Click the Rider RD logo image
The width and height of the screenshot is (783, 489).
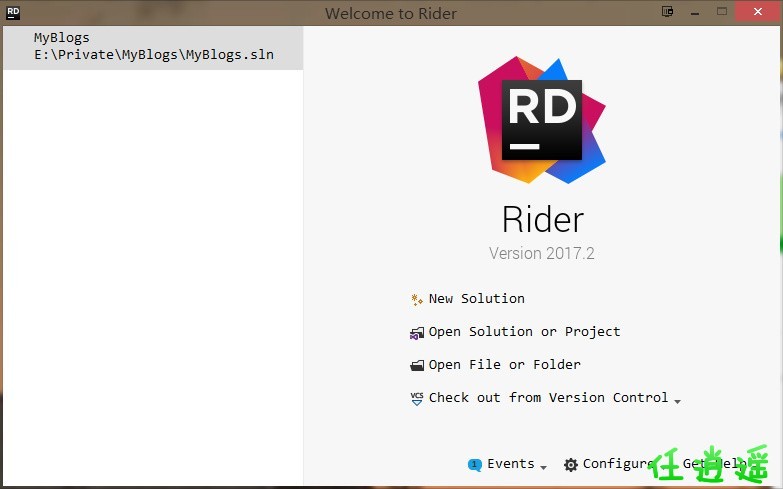[542, 120]
